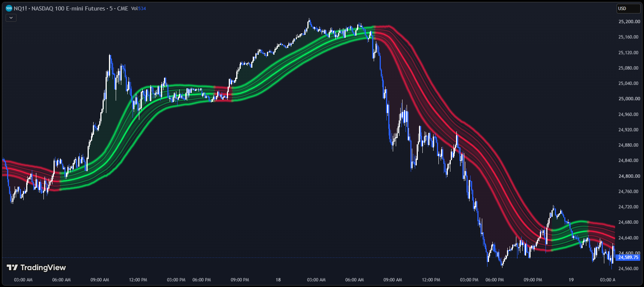Click the 24,560.00 price scale label
The height and width of the screenshot is (287, 644).
point(629,269)
